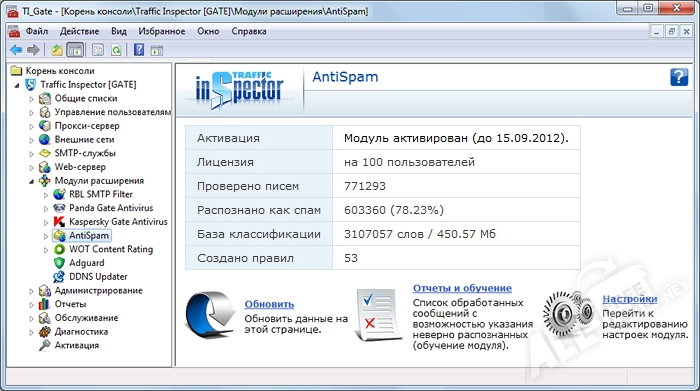Click the DDNS Updater icon
Screen dimensions: 700x391
click(59, 277)
